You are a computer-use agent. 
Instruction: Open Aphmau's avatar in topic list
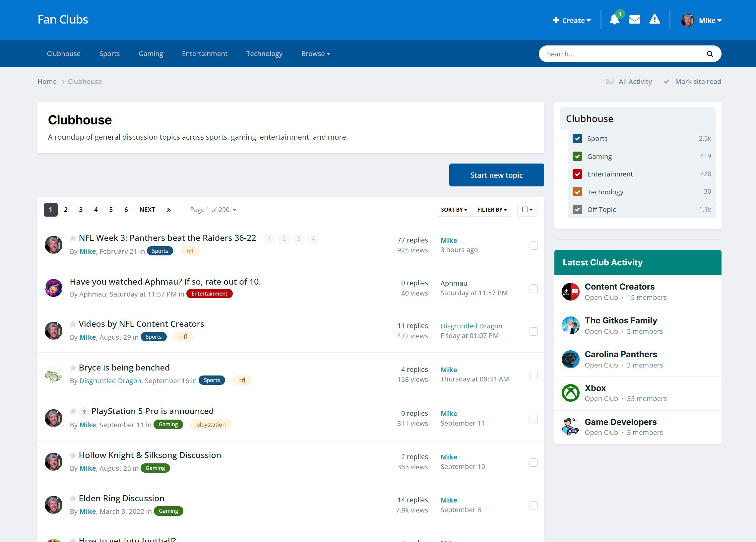pyautogui.click(x=53, y=288)
